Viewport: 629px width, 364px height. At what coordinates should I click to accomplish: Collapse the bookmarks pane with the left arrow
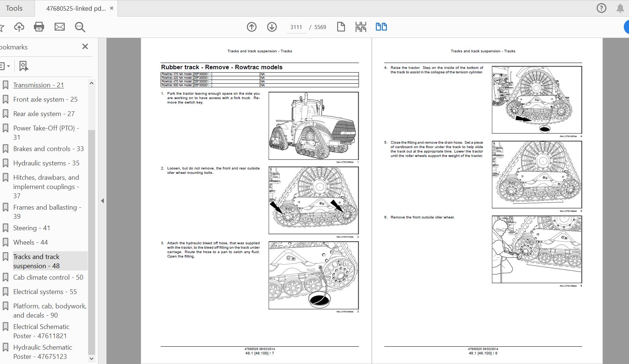click(102, 201)
